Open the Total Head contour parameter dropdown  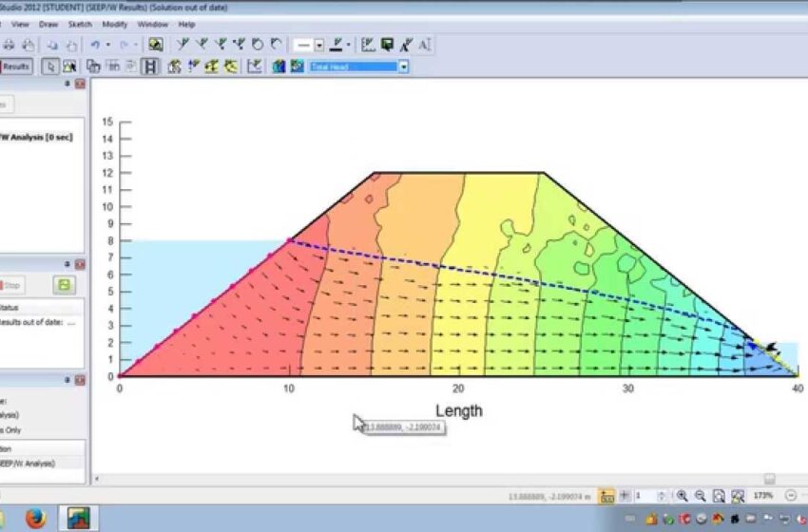[x=404, y=66]
